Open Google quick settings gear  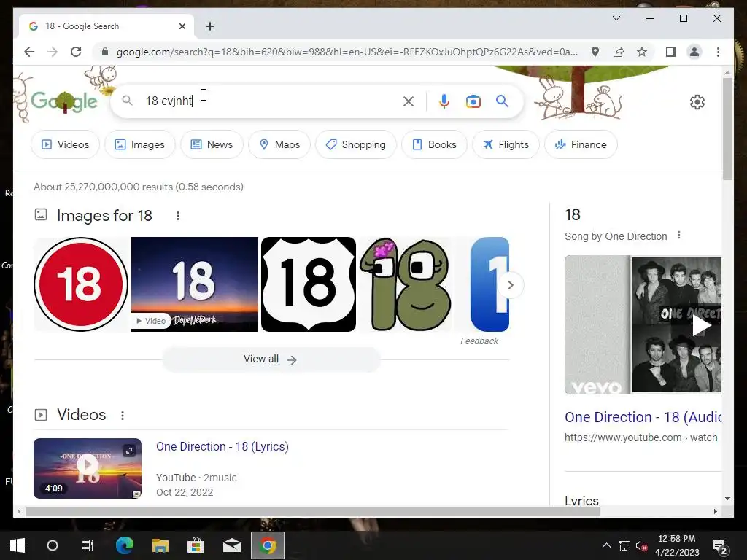tap(697, 101)
